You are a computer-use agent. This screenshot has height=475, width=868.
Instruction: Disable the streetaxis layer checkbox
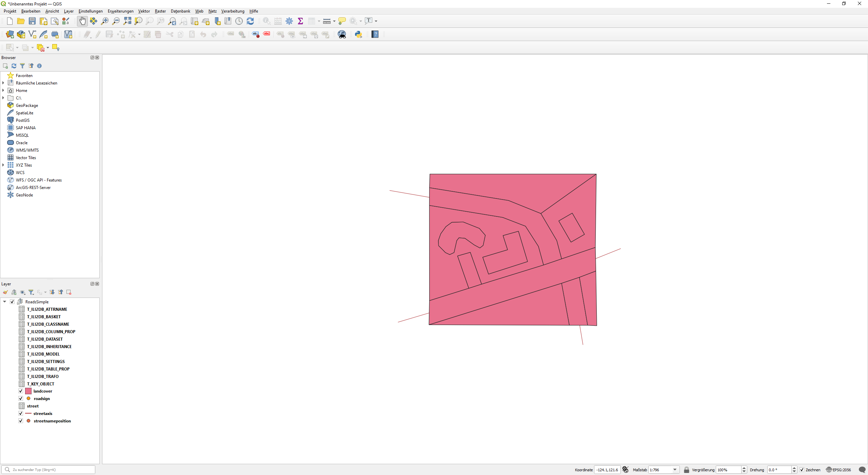(x=21, y=413)
